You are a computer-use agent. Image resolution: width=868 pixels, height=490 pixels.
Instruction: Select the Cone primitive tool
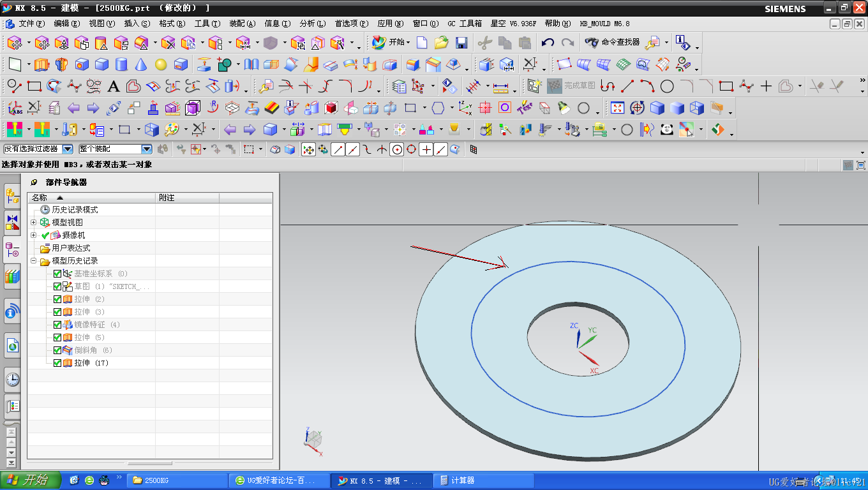click(x=141, y=64)
